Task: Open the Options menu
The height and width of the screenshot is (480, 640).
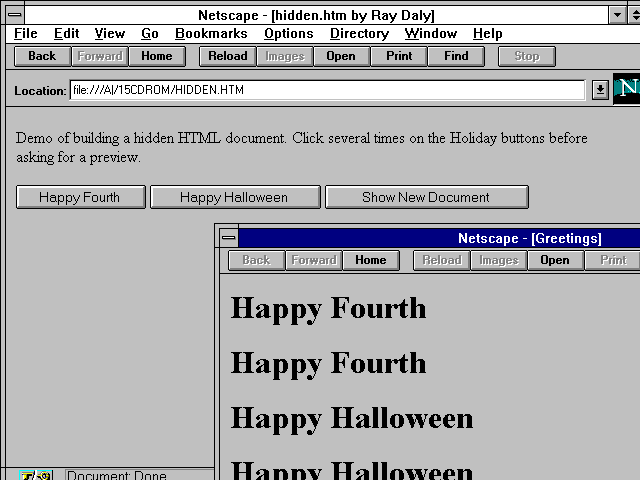Action: coord(289,33)
